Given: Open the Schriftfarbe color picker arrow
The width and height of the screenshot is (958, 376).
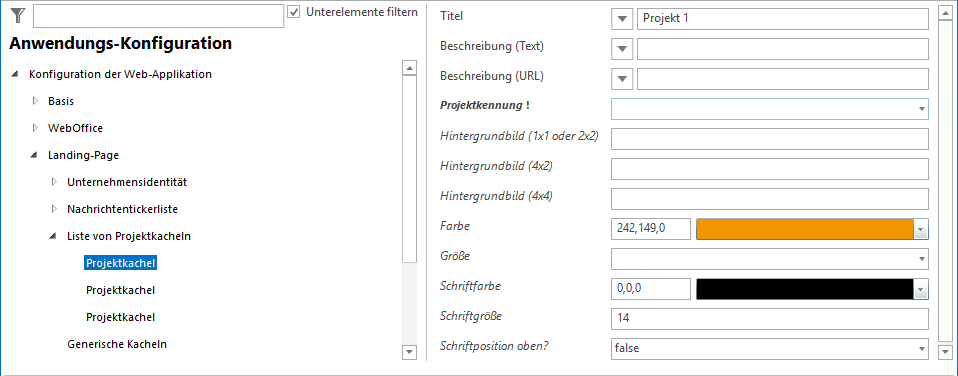Looking at the screenshot, I should tap(921, 289).
